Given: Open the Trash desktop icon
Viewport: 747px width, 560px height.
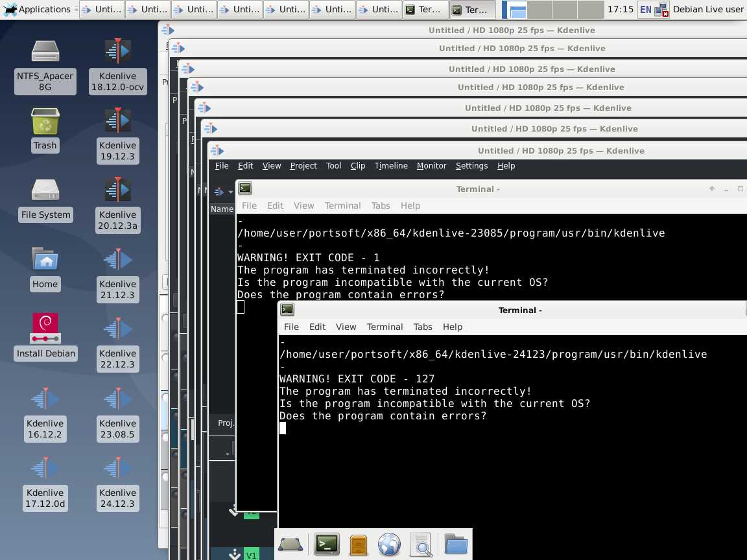Looking at the screenshot, I should [45, 122].
